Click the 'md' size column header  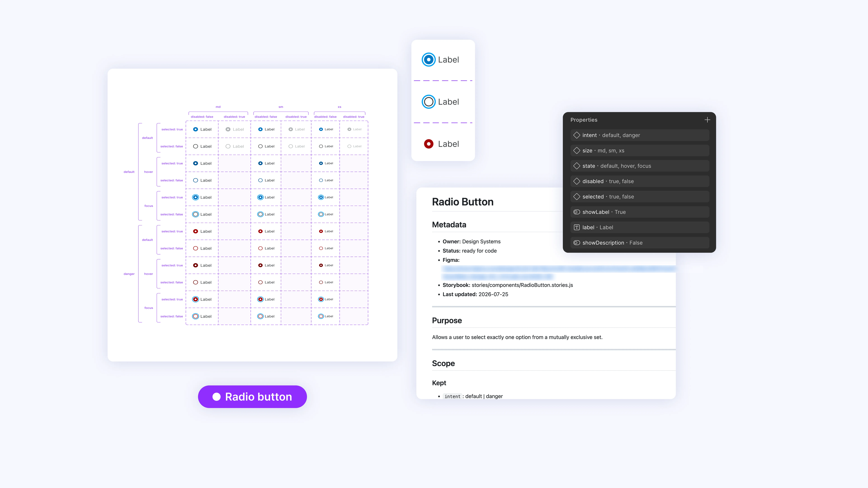(218, 107)
